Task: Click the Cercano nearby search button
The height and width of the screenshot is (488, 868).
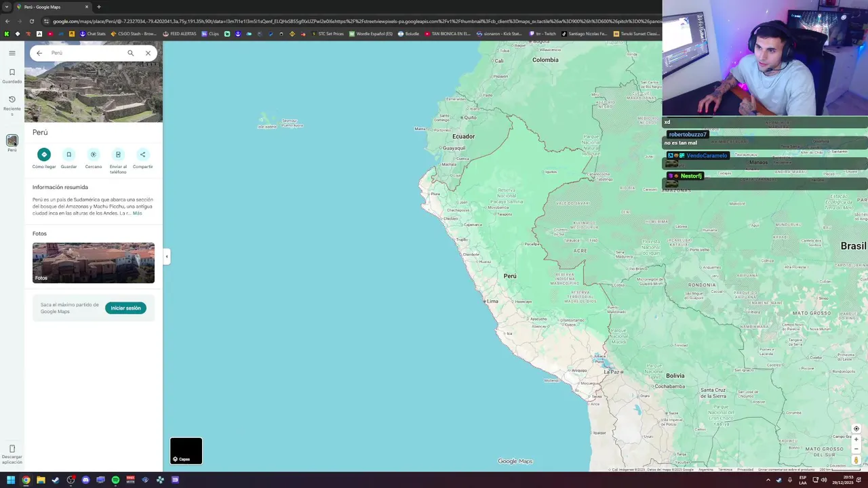Action: pyautogui.click(x=94, y=158)
